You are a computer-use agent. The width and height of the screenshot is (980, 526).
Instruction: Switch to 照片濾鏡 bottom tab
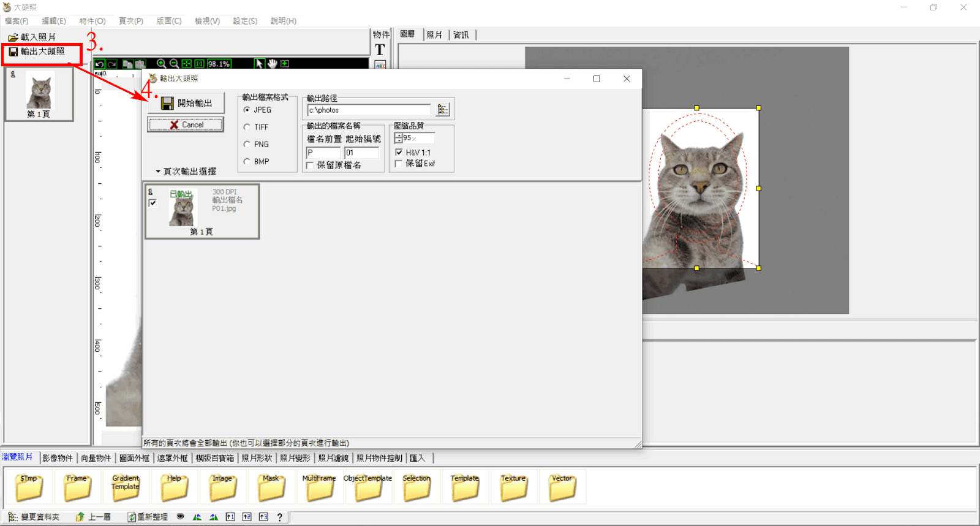point(333,458)
